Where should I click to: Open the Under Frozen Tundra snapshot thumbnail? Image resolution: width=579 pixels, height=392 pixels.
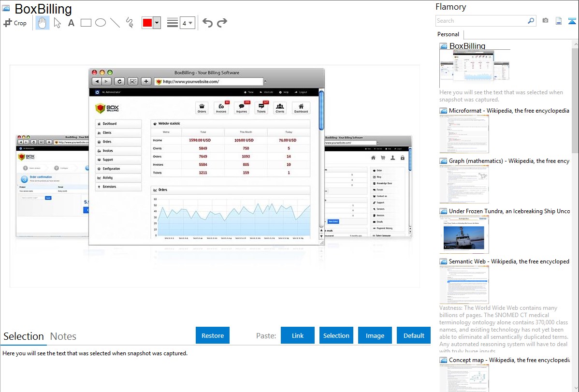pos(464,234)
